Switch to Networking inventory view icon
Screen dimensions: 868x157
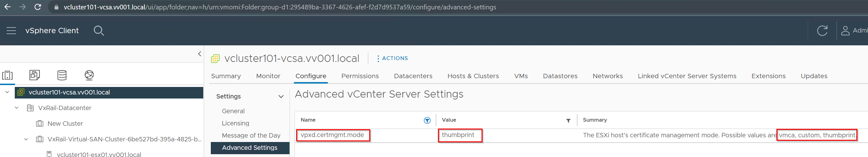[x=89, y=75]
